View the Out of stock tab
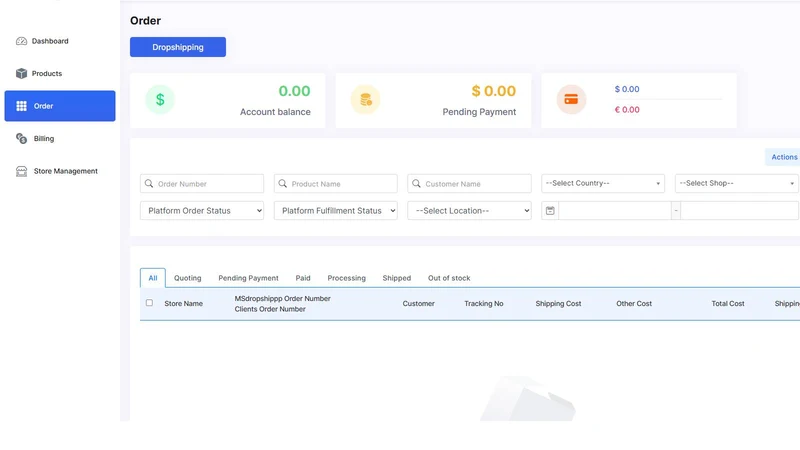This screenshot has width=800, height=450. (449, 278)
